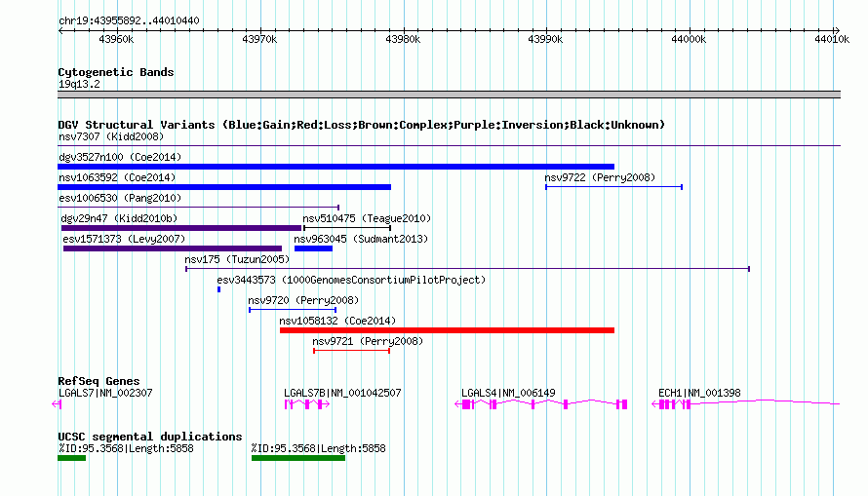Click the dgv3527n100 (Coe2014) blue gain bar
The height and width of the screenshot is (496, 868).
click(x=336, y=167)
